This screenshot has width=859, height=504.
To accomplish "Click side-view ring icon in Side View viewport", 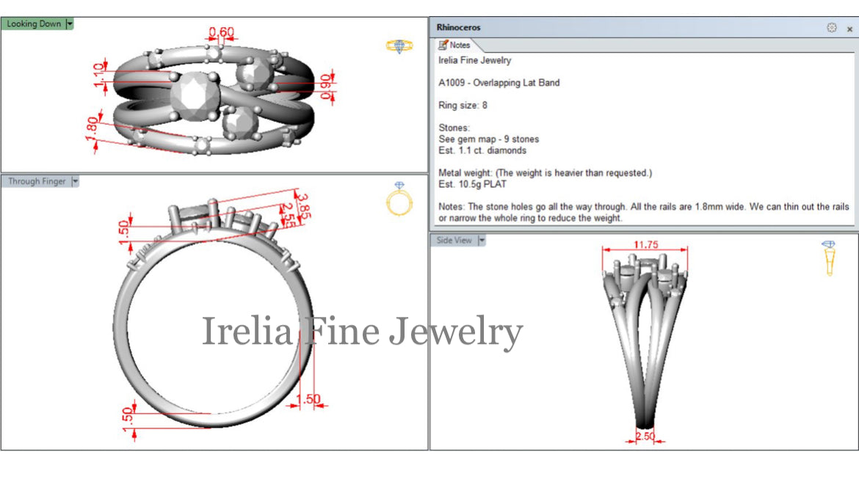I will 829,258.
